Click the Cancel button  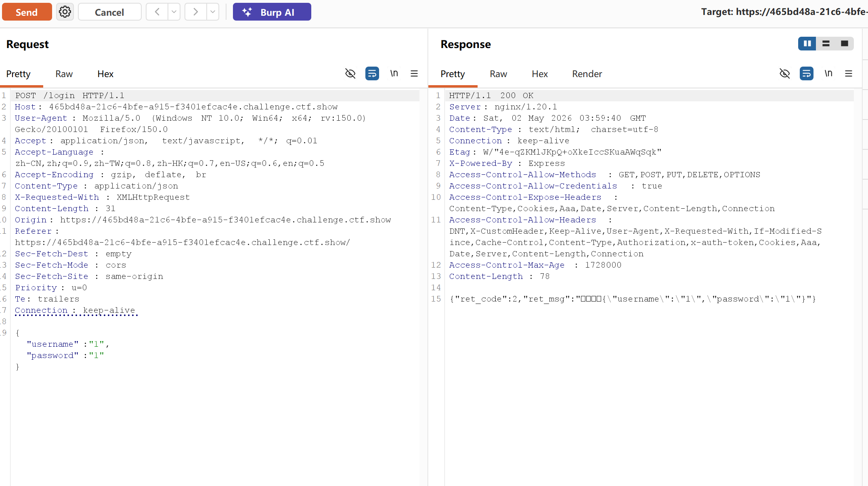(109, 12)
